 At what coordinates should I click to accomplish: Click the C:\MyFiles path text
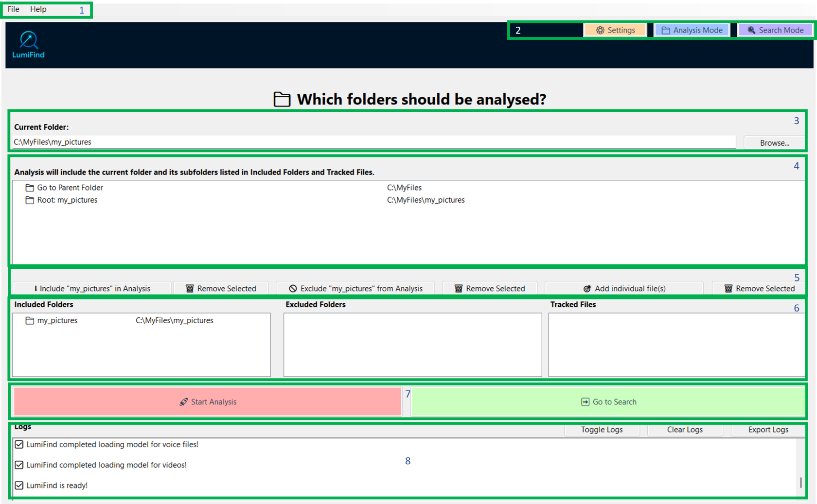tap(404, 188)
